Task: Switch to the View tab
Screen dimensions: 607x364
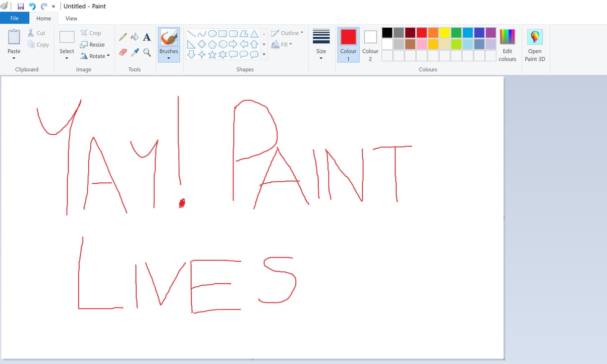Action: click(71, 18)
